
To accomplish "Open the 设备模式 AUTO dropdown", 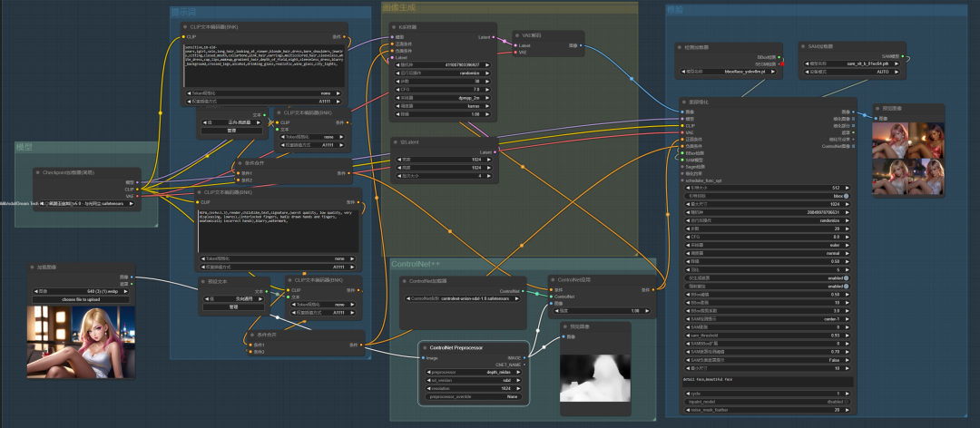I will pos(853,72).
